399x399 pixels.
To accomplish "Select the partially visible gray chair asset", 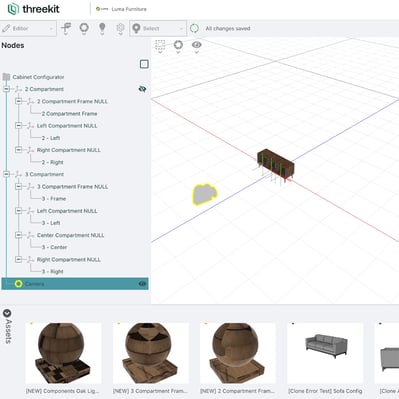I will [x=387, y=353].
